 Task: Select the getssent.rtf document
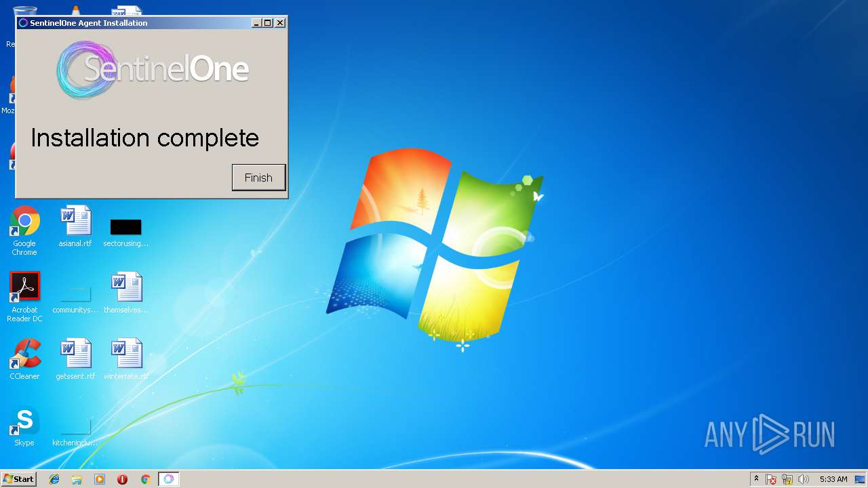tap(75, 359)
